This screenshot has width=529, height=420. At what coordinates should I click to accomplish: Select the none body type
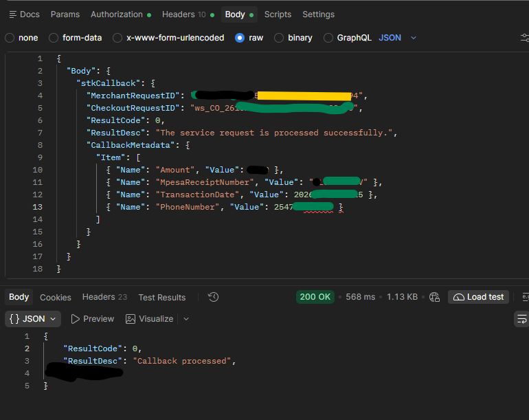point(21,38)
